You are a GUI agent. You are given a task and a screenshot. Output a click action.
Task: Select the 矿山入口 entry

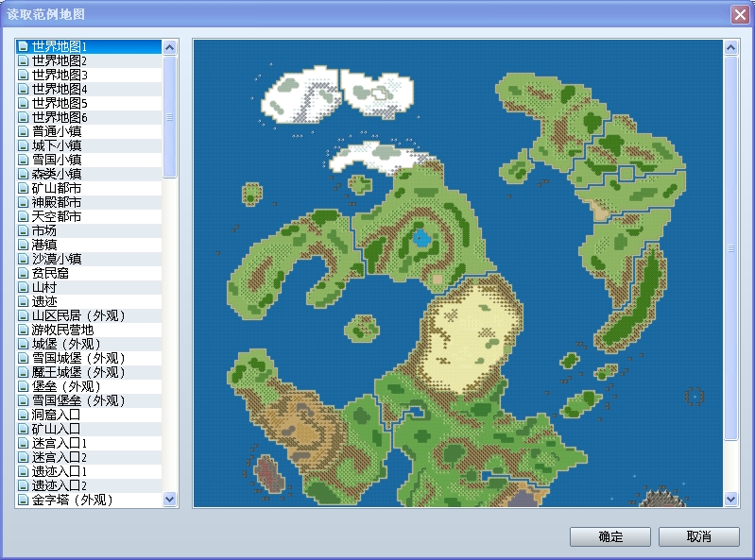click(x=89, y=429)
